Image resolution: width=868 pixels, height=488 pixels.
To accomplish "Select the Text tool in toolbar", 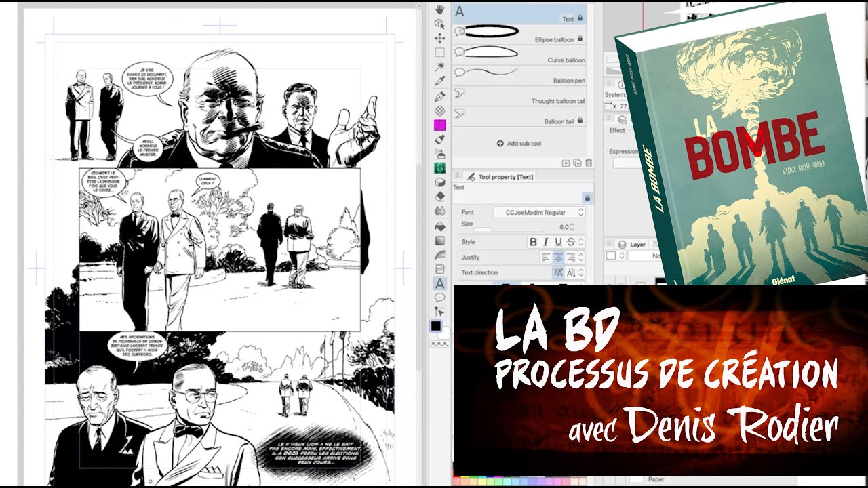I will tap(439, 283).
